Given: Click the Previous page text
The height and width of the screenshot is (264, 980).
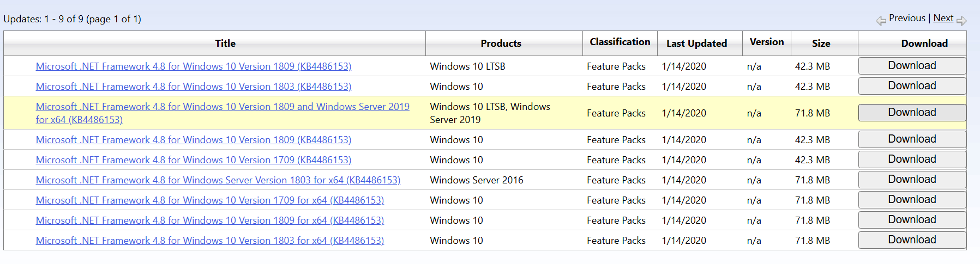Looking at the screenshot, I should [x=907, y=18].
